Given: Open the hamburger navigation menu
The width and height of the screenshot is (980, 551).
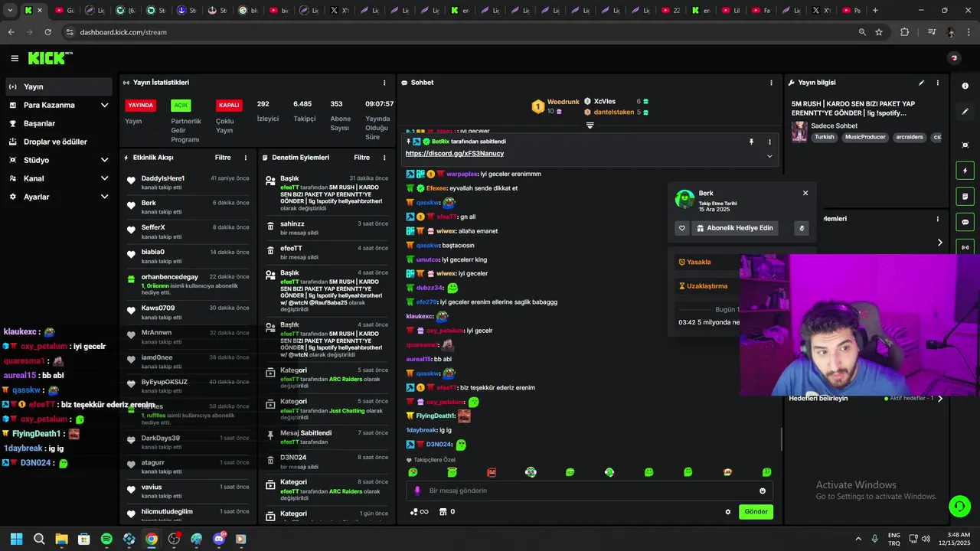Looking at the screenshot, I should pyautogui.click(x=15, y=58).
